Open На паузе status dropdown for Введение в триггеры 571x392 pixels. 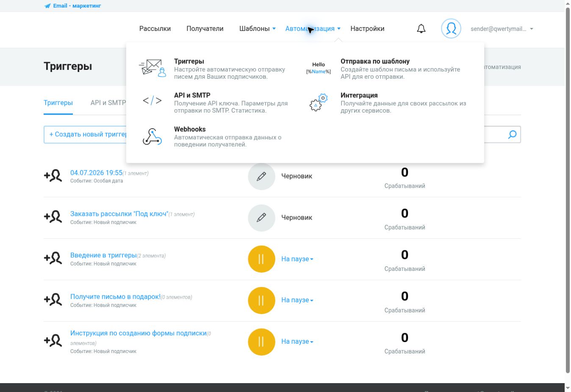pos(297,259)
